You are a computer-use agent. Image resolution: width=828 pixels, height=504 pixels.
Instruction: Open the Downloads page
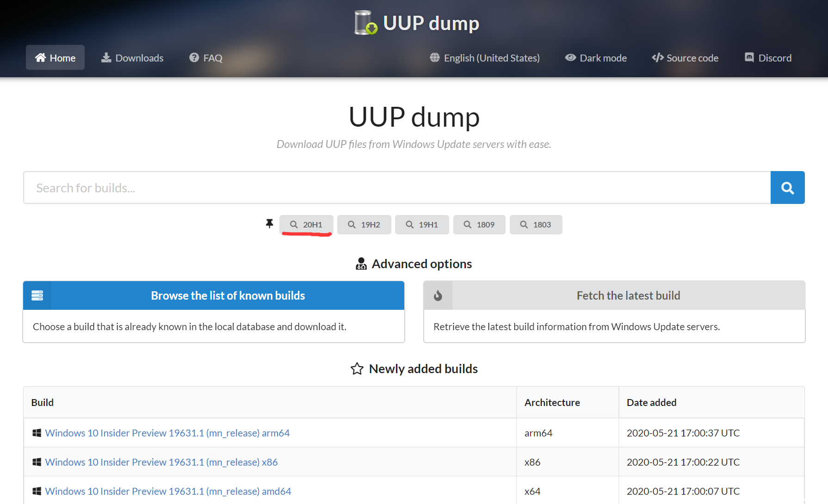(132, 58)
